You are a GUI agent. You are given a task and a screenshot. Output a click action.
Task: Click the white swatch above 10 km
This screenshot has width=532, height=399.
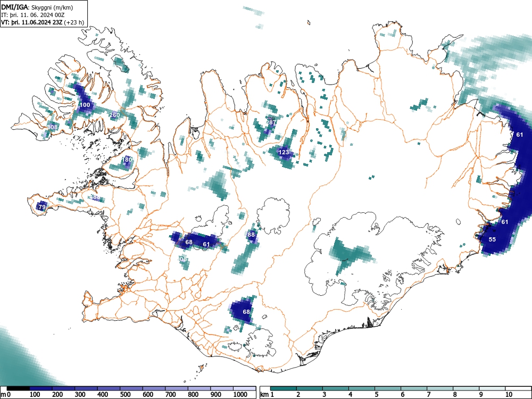(518, 388)
